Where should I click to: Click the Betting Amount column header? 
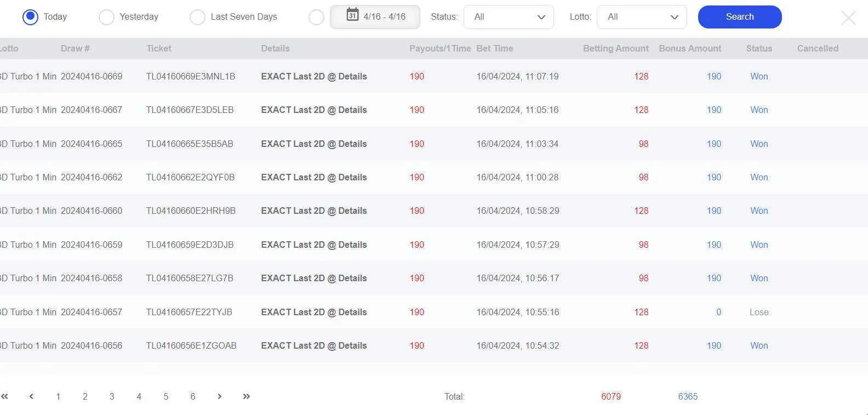pos(616,48)
